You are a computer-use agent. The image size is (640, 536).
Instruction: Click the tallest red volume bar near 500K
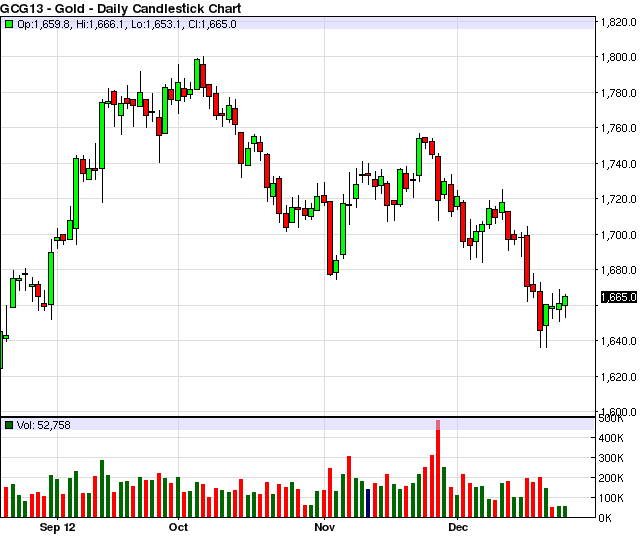(438, 469)
